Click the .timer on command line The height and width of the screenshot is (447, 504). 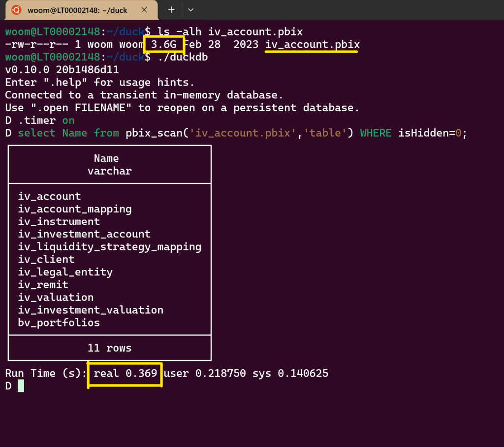pyautogui.click(x=46, y=120)
